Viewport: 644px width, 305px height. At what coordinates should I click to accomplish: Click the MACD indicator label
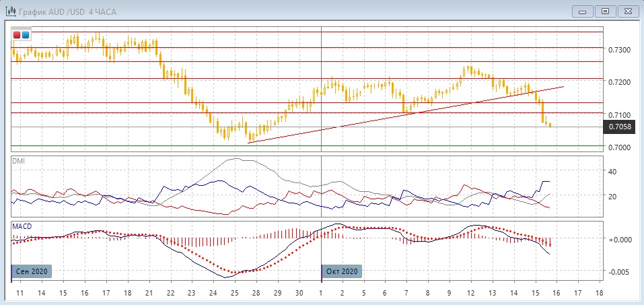point(22,226)
